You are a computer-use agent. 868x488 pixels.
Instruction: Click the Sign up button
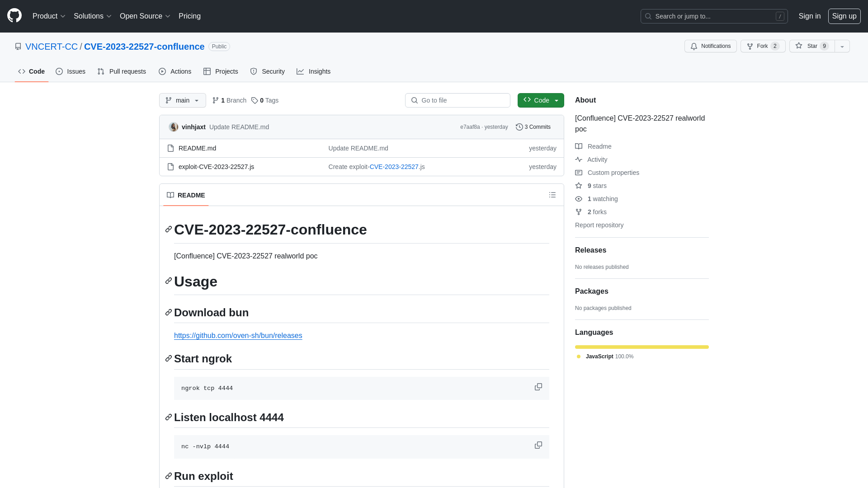844,16
